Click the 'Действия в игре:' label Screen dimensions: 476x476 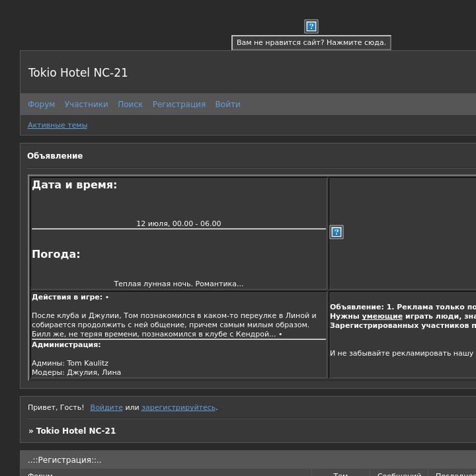67,297
